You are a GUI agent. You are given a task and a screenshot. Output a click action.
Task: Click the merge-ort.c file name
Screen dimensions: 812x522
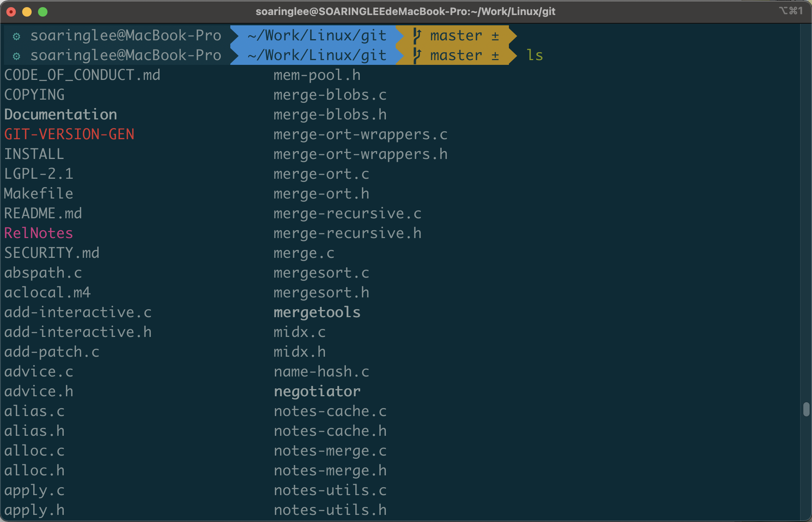[322, 174]
